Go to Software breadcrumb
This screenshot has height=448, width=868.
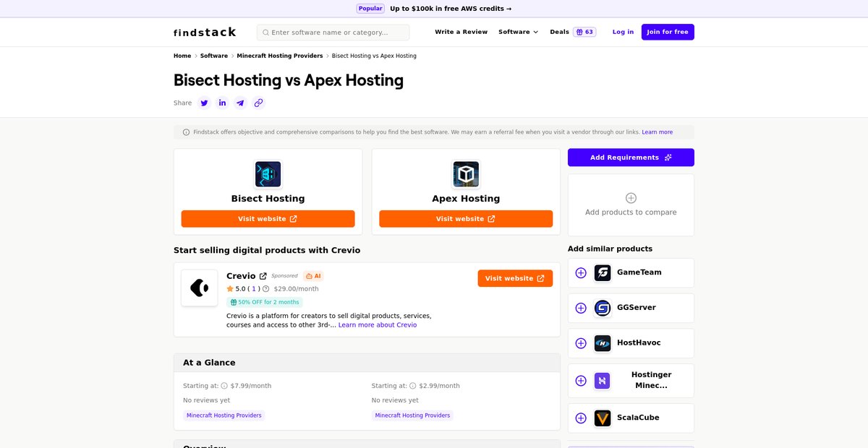point(214,56)
